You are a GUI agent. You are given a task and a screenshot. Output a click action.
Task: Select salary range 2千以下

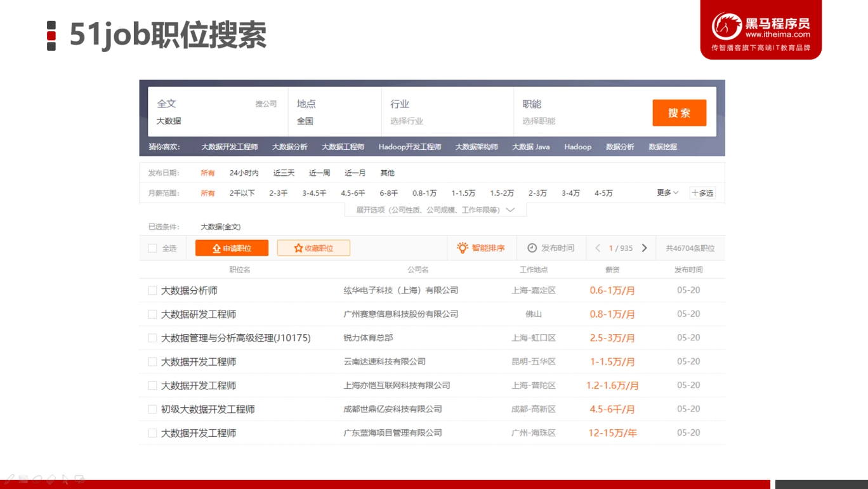tap(242, 193)
